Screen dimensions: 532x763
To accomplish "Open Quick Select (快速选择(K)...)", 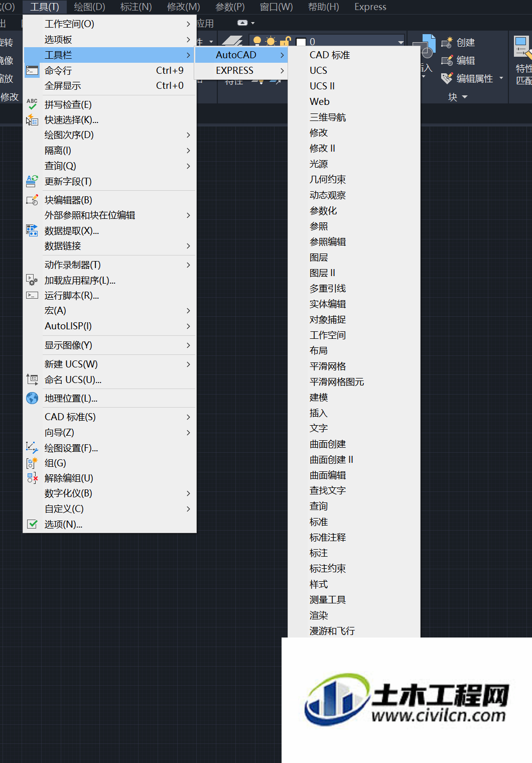I will [109, 120].
